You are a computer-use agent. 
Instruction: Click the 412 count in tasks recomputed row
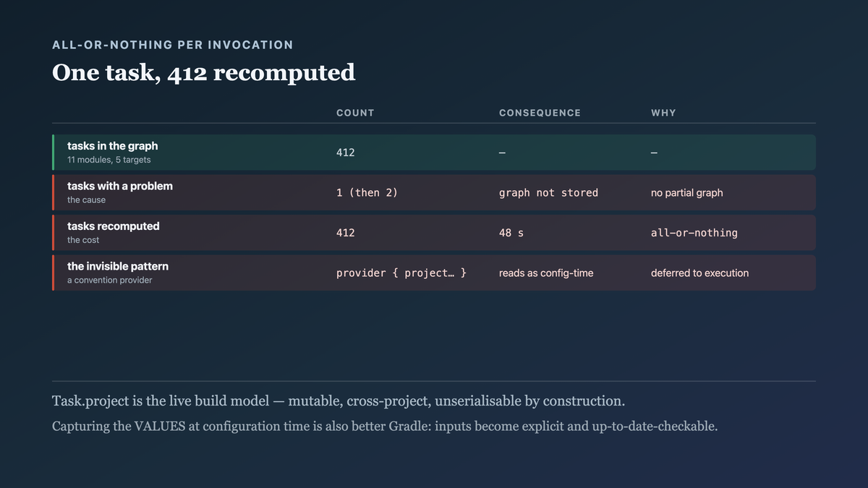pos(346,233)
